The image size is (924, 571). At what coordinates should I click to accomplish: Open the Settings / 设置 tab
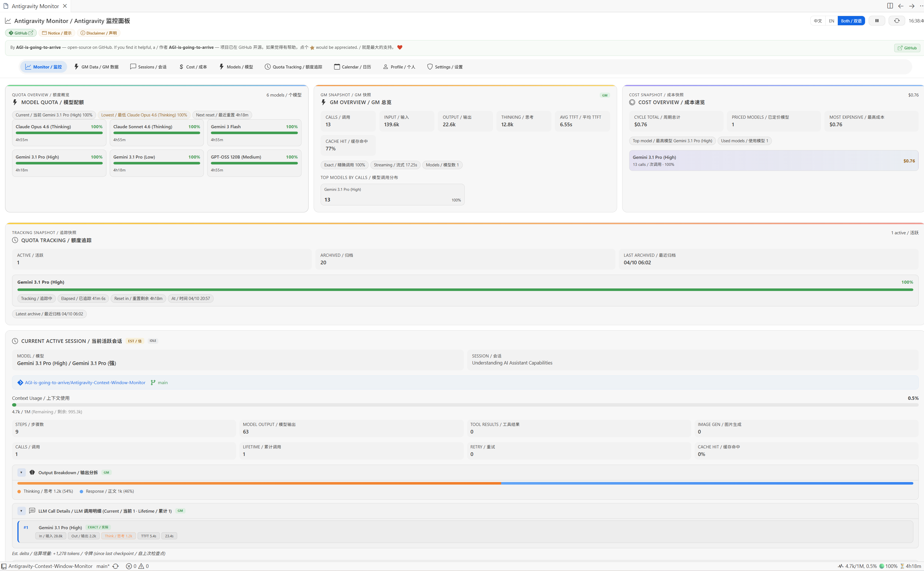(x=445, y=67)
